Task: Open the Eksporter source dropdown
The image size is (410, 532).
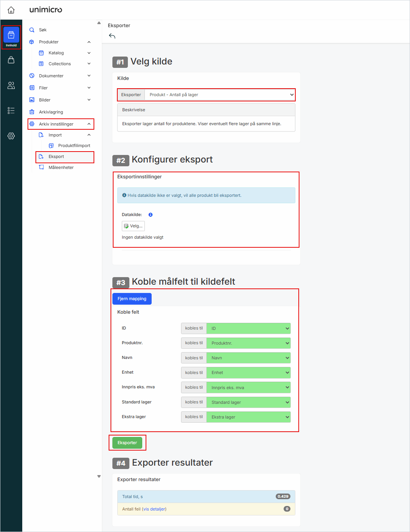Action: (220, 95)
